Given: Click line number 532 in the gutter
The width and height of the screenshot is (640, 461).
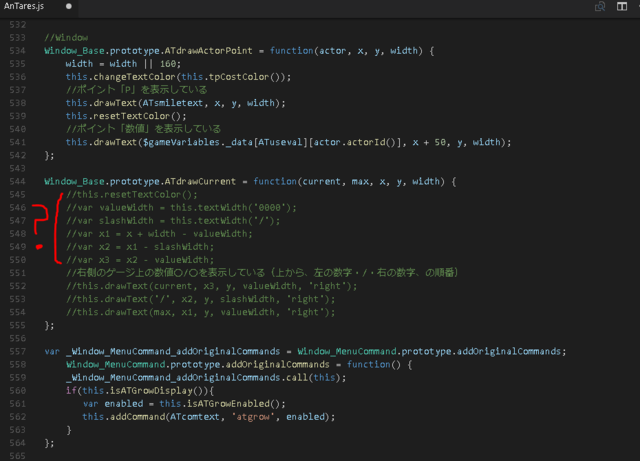Looking at the screenshot, I should (x=18, y=24).
